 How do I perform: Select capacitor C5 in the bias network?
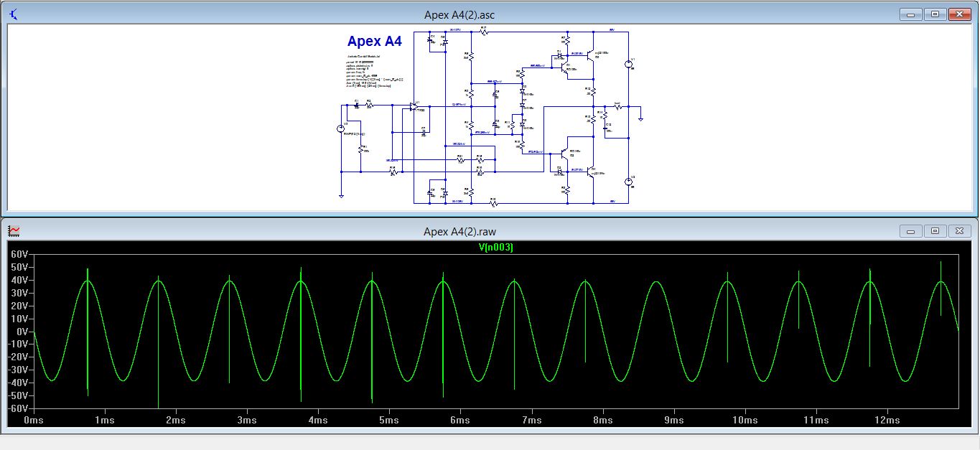[495, 94]
